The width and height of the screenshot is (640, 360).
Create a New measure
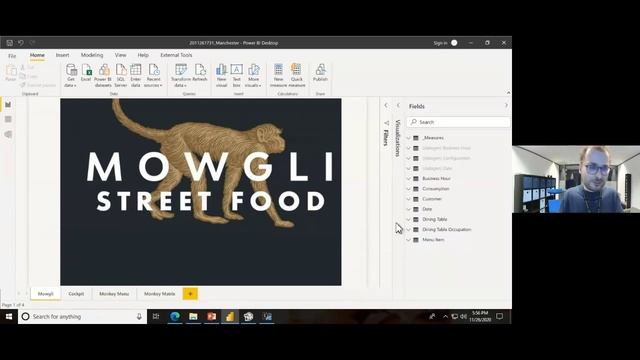point(278,75)
